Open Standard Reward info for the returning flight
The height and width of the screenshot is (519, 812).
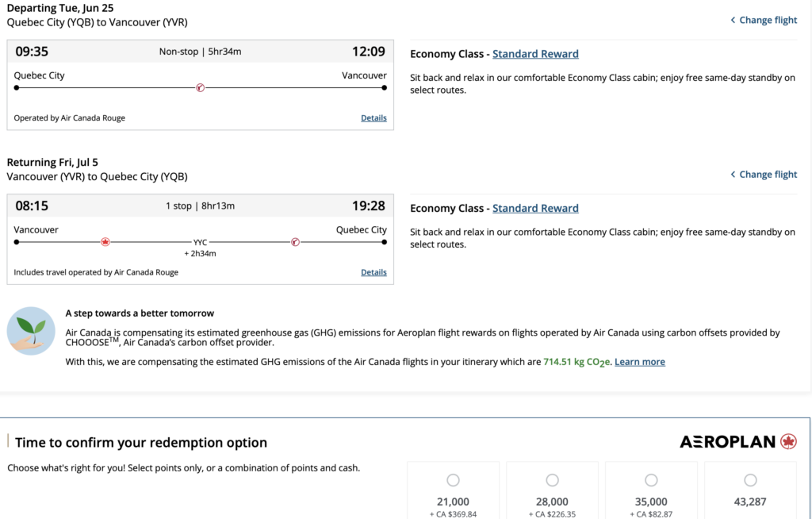coord(535,208)
